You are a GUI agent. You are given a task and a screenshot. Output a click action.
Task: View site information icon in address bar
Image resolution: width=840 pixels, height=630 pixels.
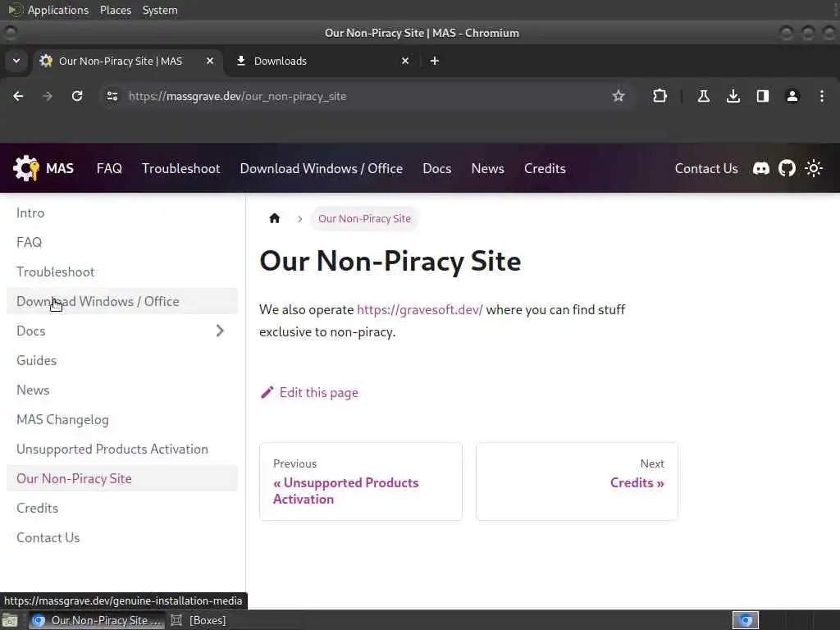pyautogui.click(x=112, y=97)
